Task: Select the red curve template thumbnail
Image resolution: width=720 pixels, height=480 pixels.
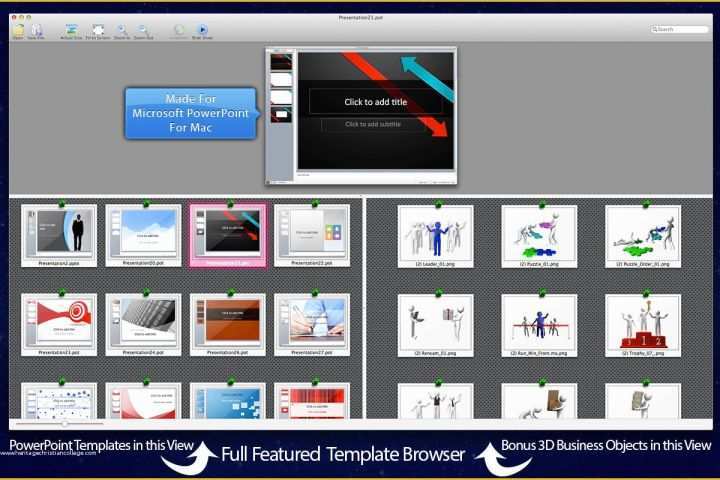Action: [x=143, y=401]
